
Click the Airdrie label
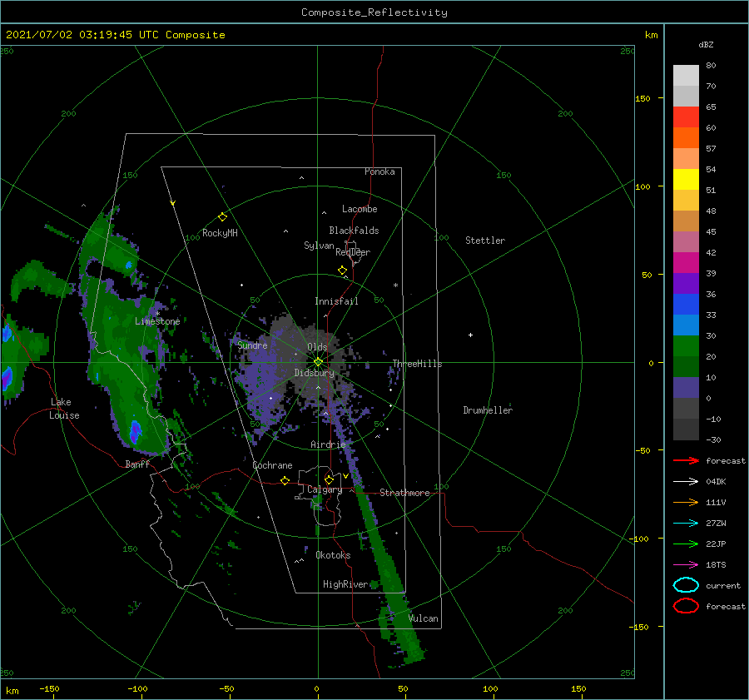click(328, 444)
